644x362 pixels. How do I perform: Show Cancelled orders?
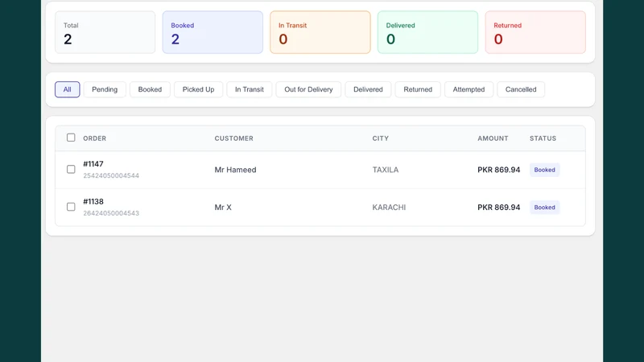pyautogui.click(x=521, y=89)
